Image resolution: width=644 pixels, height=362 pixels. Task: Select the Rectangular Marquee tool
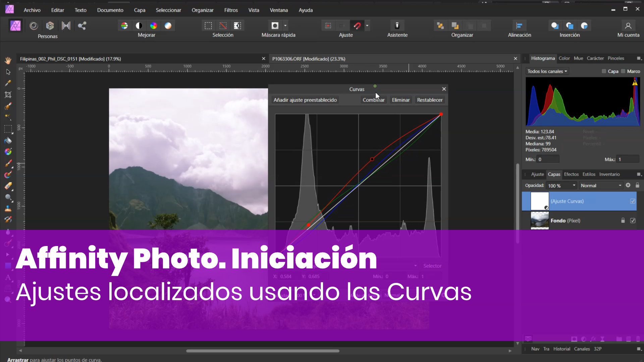pyautogui.click(x=8, y=129)
